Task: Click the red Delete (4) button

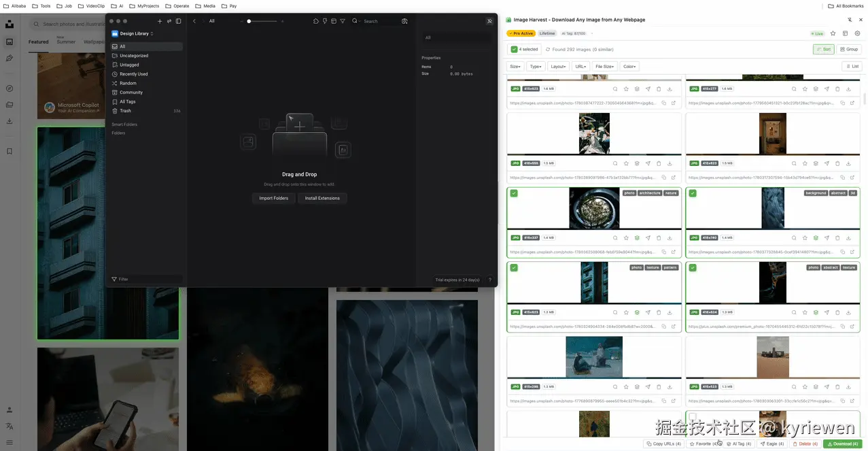Action: (x=805, y=444)
